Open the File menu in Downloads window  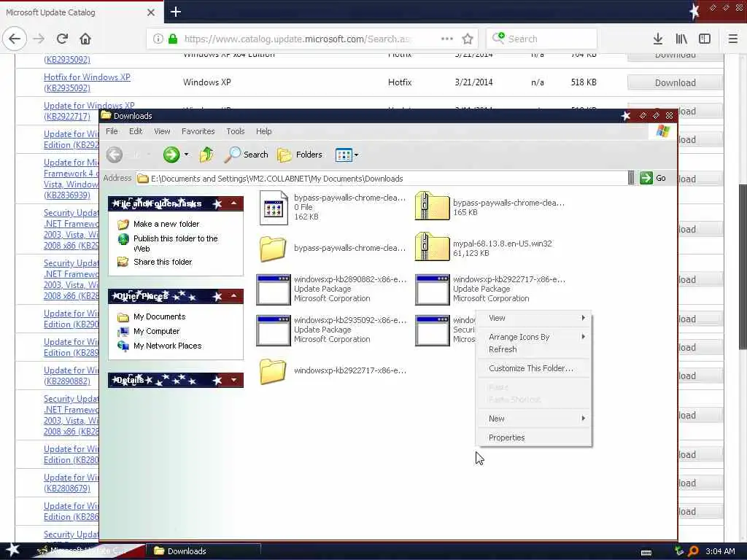[x=112, y=131]
